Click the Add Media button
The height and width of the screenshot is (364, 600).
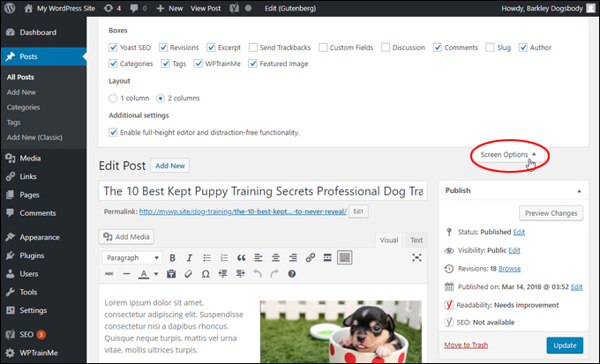126,237
